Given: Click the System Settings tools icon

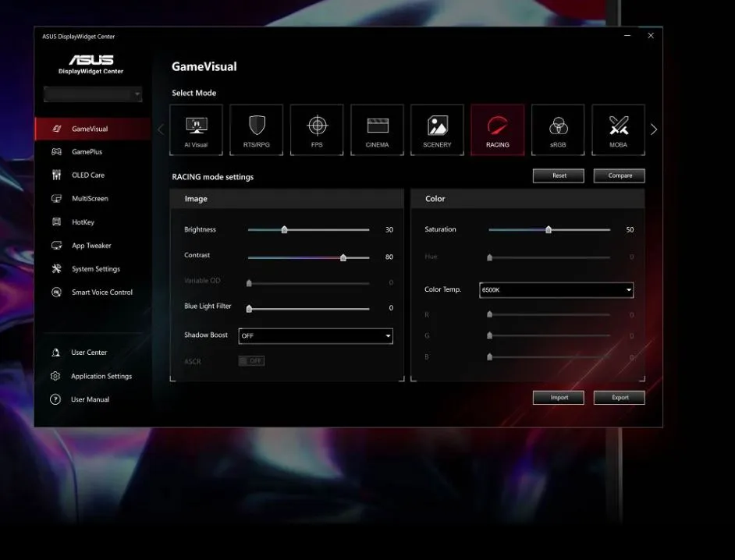Looking at the screenshot, I should click(56, 269).
